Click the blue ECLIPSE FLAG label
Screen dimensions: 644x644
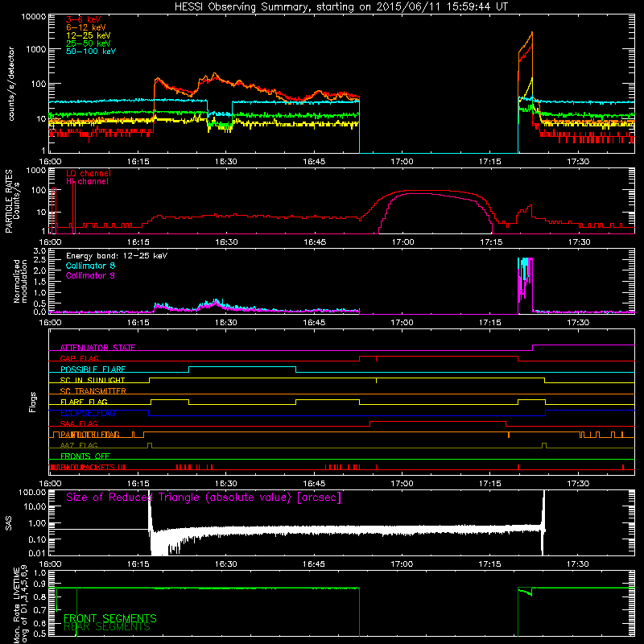click(x=88, y=413)
